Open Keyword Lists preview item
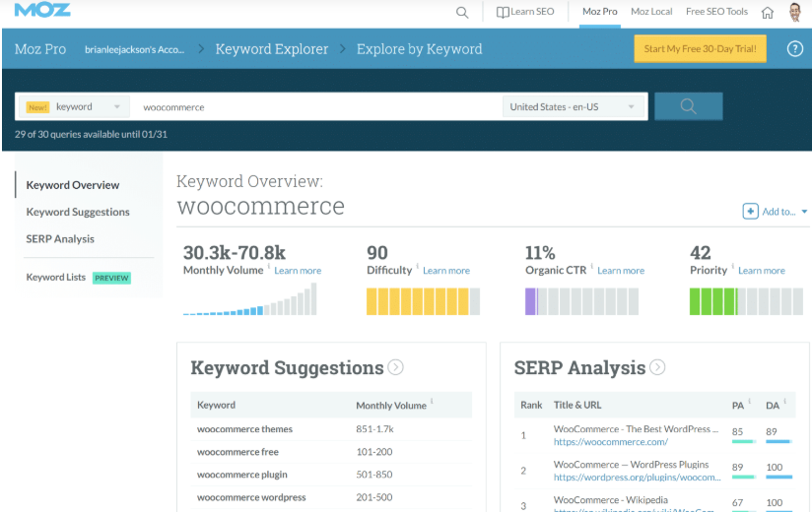The image size is (812, 512). click(x=78, y=278)
